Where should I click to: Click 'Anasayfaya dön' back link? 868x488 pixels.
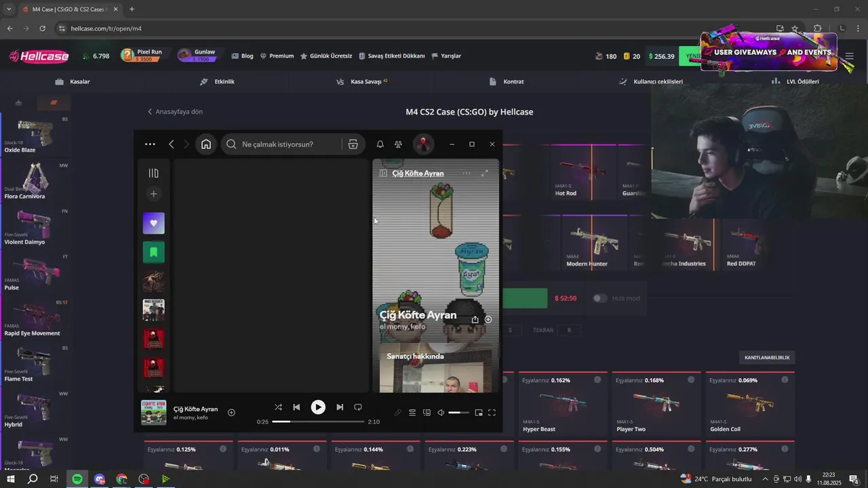pos(175,112)
